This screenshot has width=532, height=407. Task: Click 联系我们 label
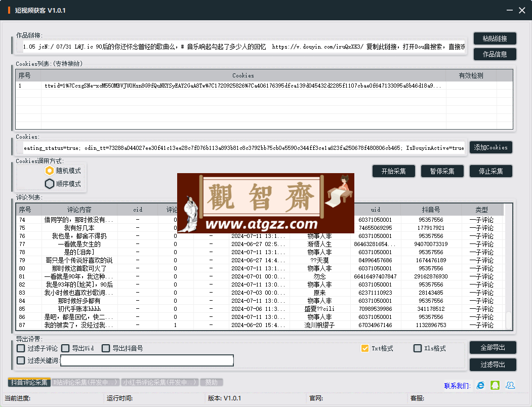[457, 386]
